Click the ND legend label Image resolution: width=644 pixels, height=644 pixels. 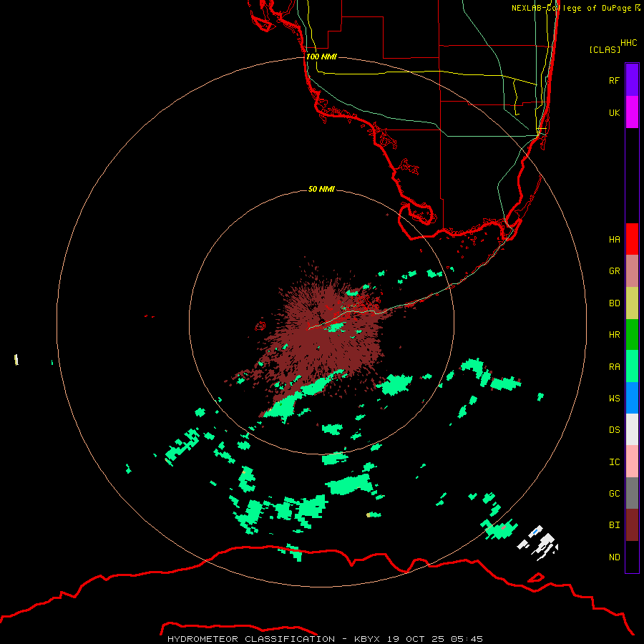pyautogui.click(x=614, y=557)
